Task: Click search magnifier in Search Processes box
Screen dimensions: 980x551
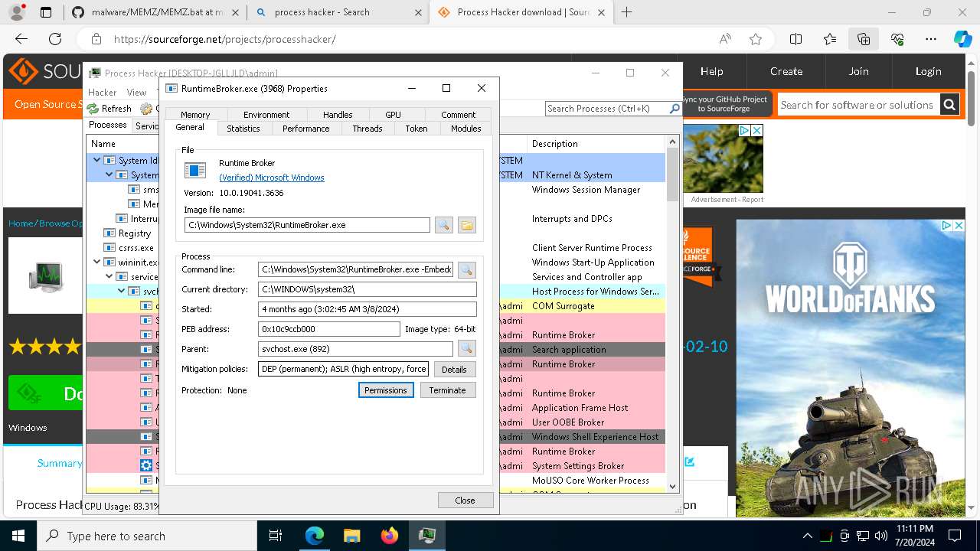Action: coord(675,109)
